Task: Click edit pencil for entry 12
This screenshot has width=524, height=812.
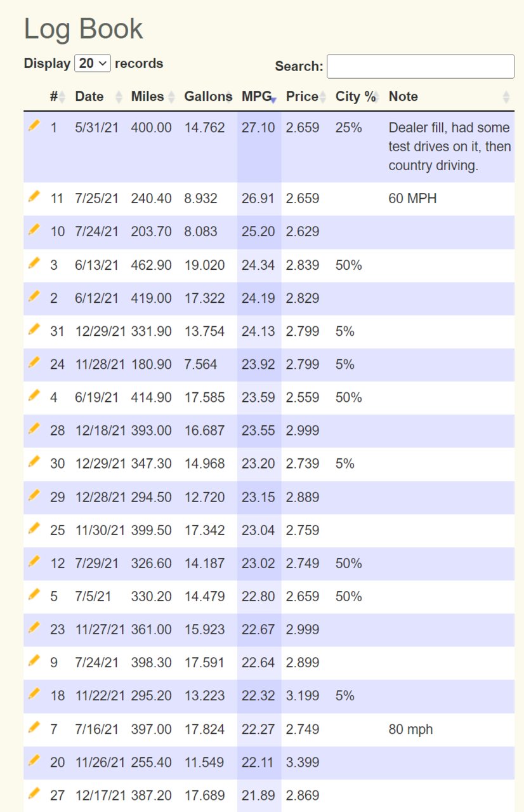Action: coord(34,561)
